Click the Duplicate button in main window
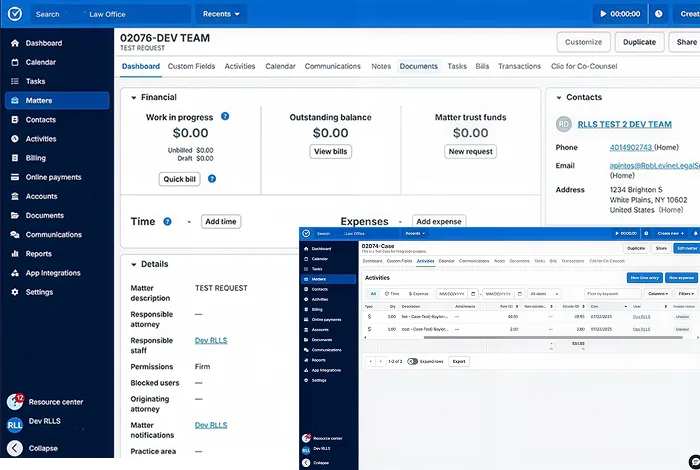The height and width of the screenshot is (470, 700). 639,42
